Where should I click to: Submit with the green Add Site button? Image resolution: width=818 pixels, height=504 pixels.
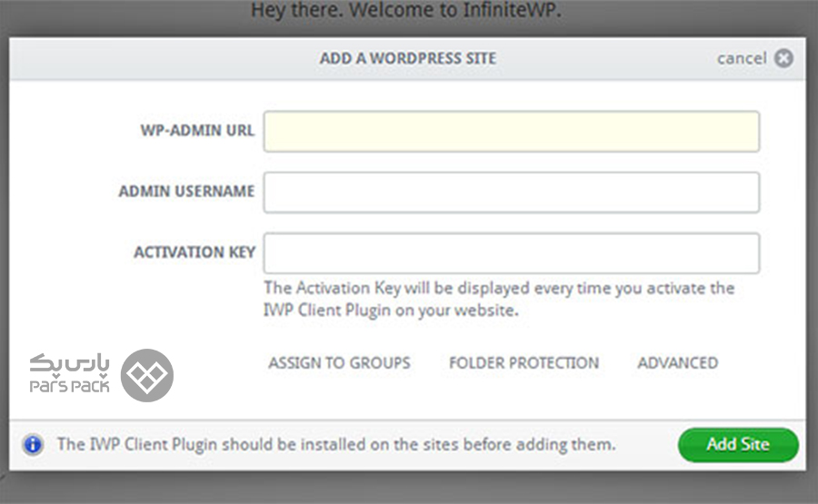tap(738, 445)
